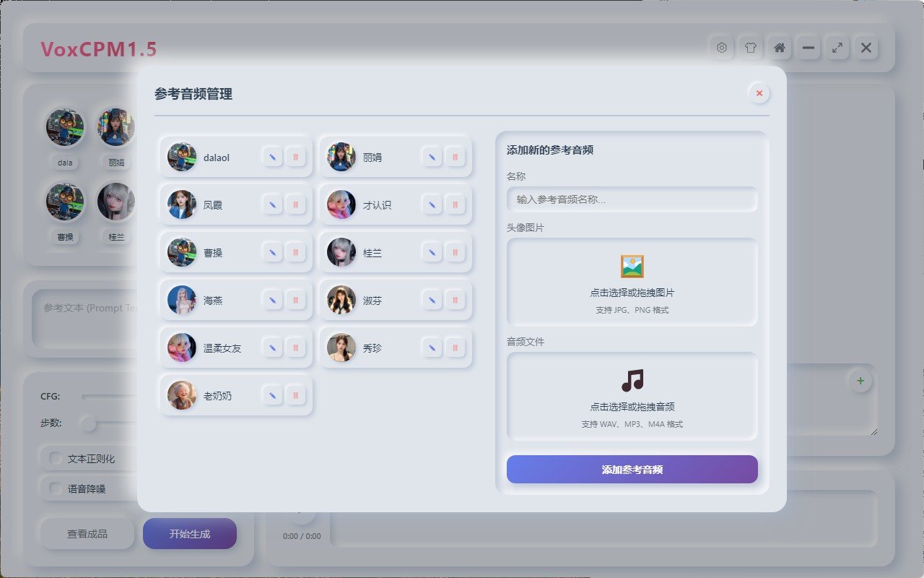
Task: Click the trash icon for 淑芬
Action: 455,300
